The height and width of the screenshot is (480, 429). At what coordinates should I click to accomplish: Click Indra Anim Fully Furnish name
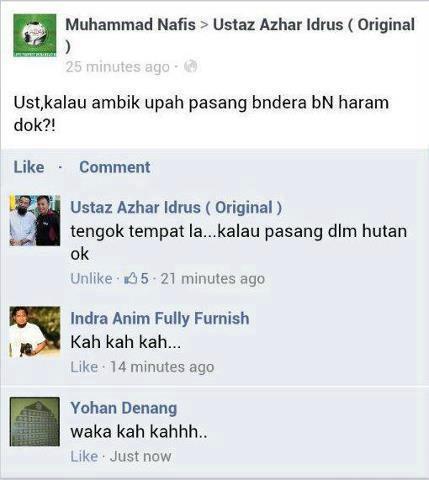pos(160,318)
